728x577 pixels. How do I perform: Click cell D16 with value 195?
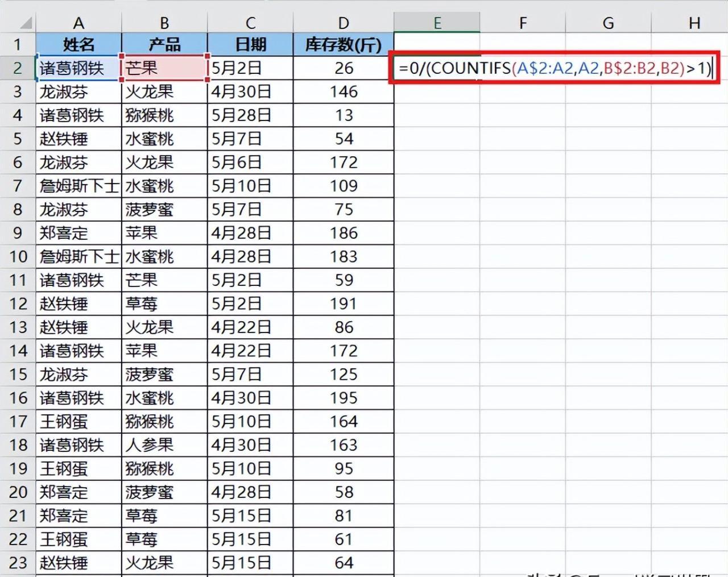(344, 398)
